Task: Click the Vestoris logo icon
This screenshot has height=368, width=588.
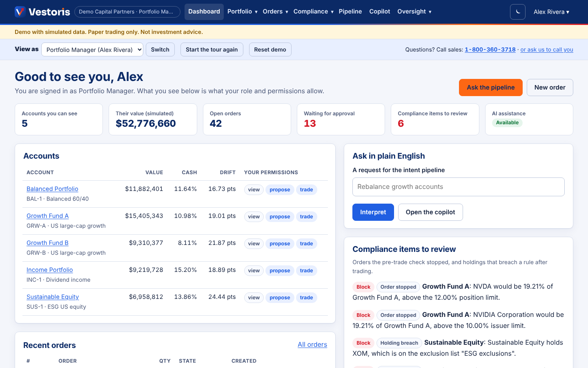Action: pyautogui.click(x=20, y=11)
